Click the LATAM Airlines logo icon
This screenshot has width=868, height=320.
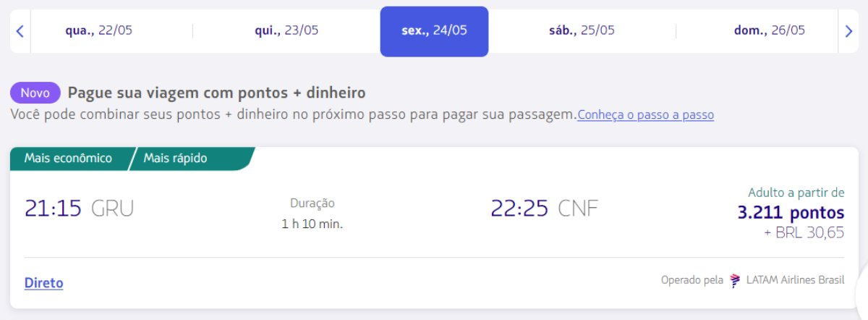point(736,280)
